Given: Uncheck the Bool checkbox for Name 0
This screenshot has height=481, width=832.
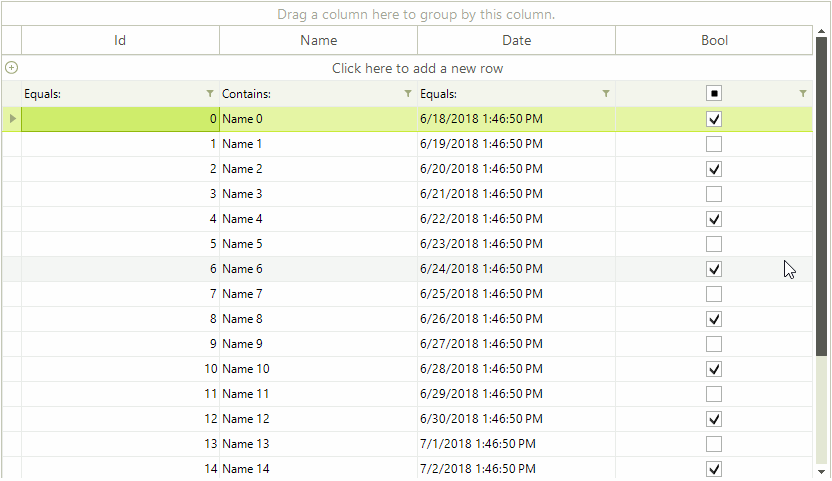Looking at the screenshot, I should tap(714, 119).
